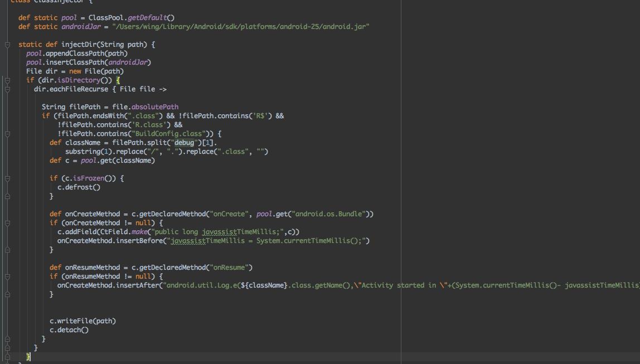Click className in pool.get(className)

(x=133, y=161)
